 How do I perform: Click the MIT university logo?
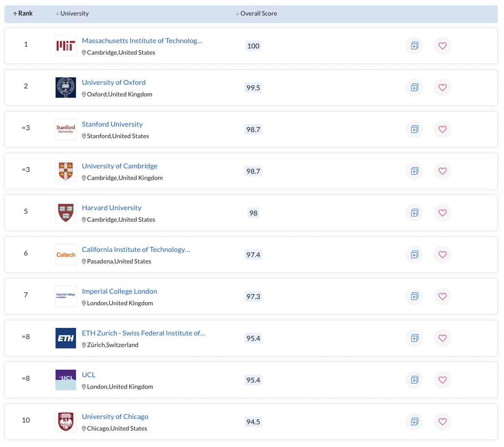point(65,45)
